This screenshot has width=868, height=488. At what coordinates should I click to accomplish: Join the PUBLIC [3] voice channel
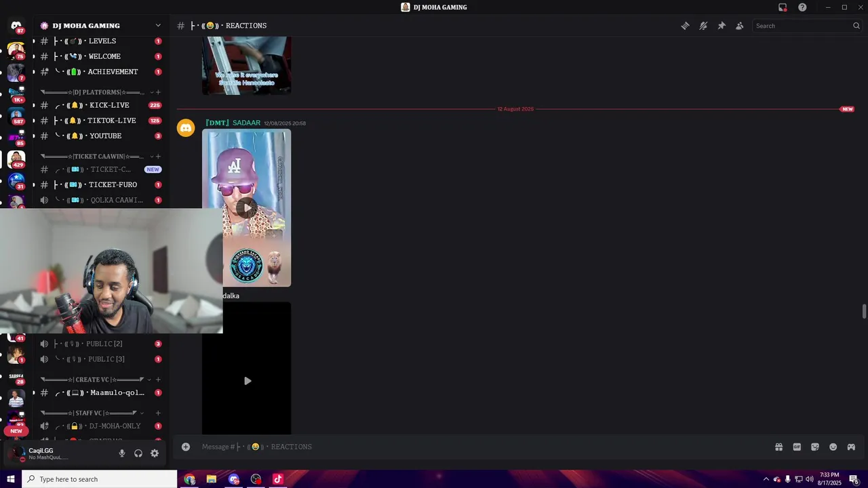coord(100,359)
